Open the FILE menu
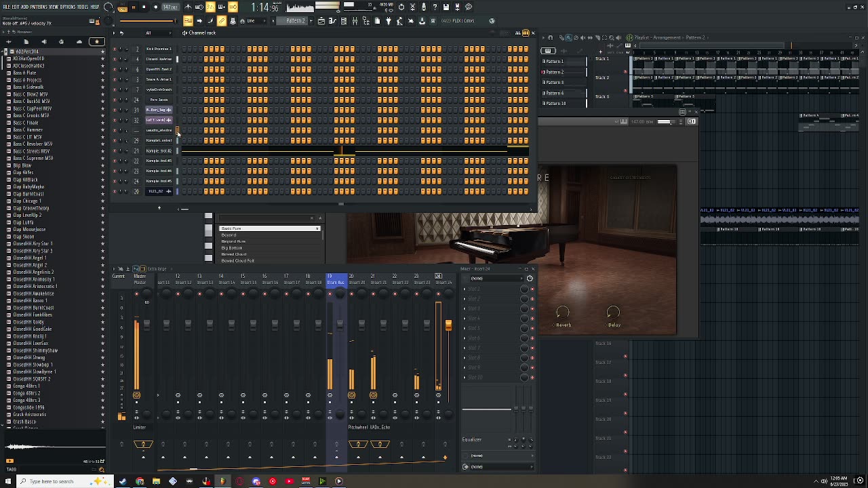 point(7,7)
